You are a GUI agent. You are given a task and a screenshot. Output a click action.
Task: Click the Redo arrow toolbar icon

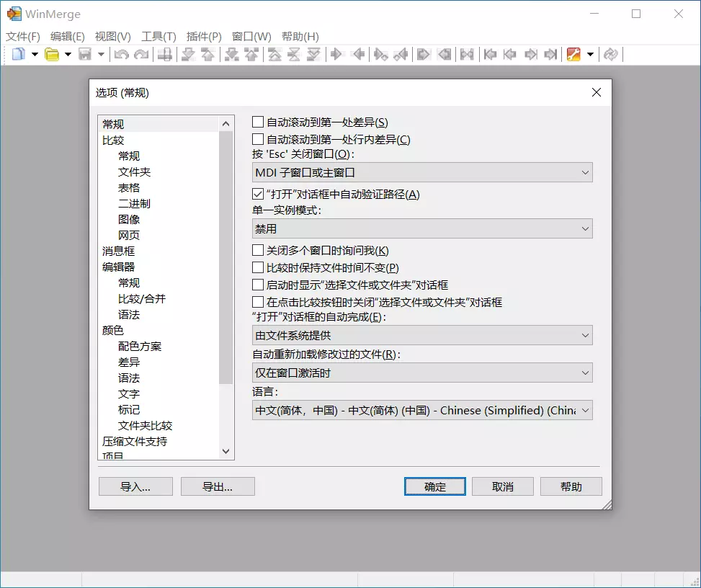[141, 54]
